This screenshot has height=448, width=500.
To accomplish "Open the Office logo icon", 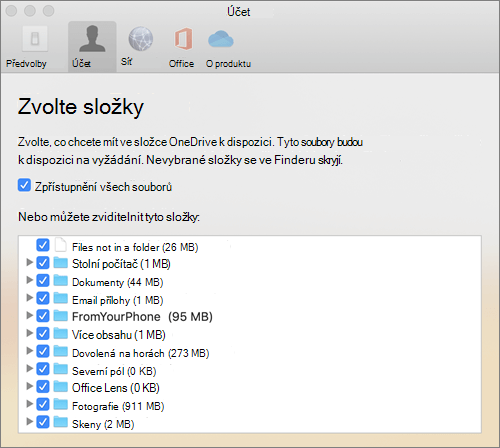I will 183,39.
